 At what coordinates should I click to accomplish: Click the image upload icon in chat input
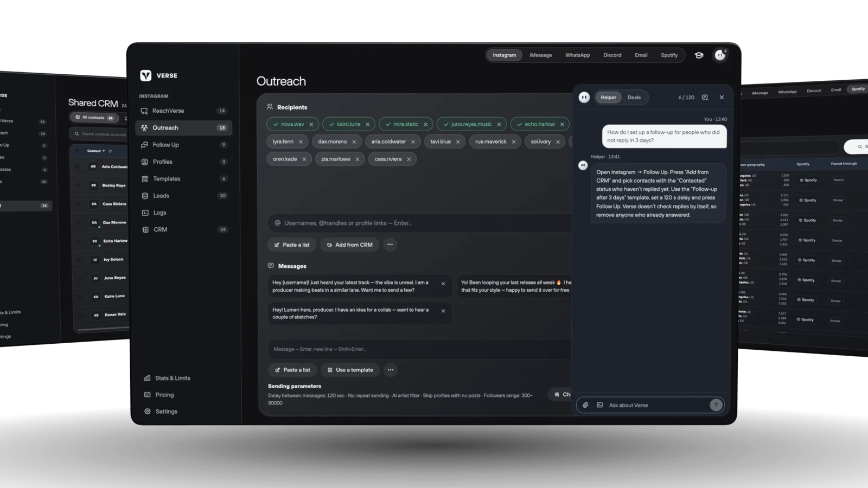[599, 405]
